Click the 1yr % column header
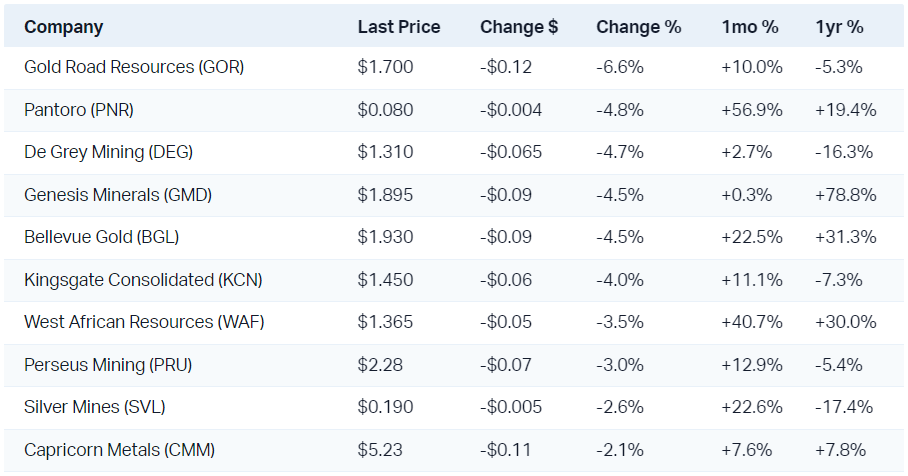 (839, 27)
